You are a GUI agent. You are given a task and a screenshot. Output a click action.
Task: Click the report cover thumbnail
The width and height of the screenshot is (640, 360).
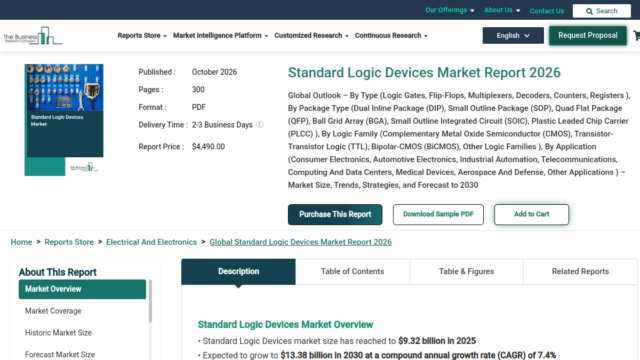coord(64,120)
